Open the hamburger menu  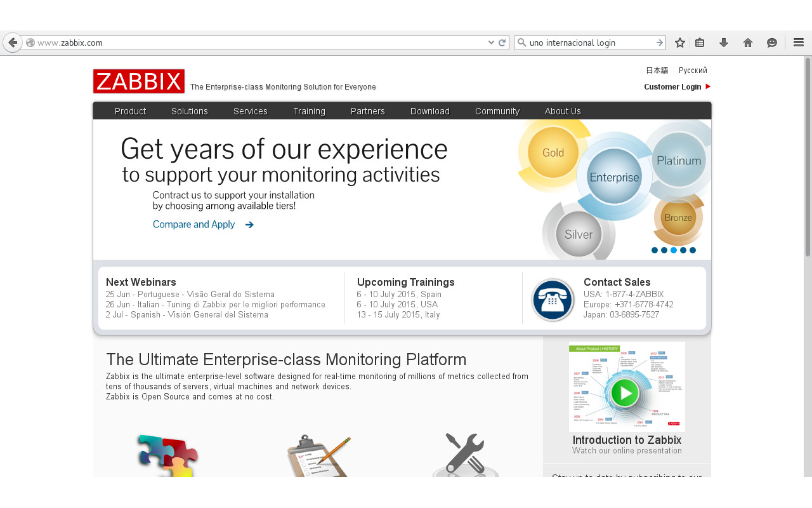point(799,43)
